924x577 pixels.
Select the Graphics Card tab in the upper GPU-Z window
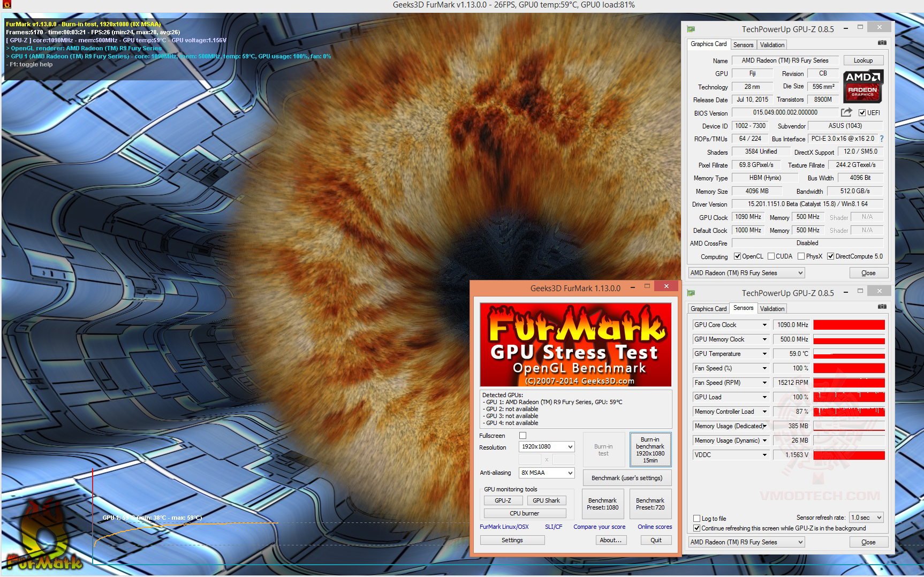708,44
